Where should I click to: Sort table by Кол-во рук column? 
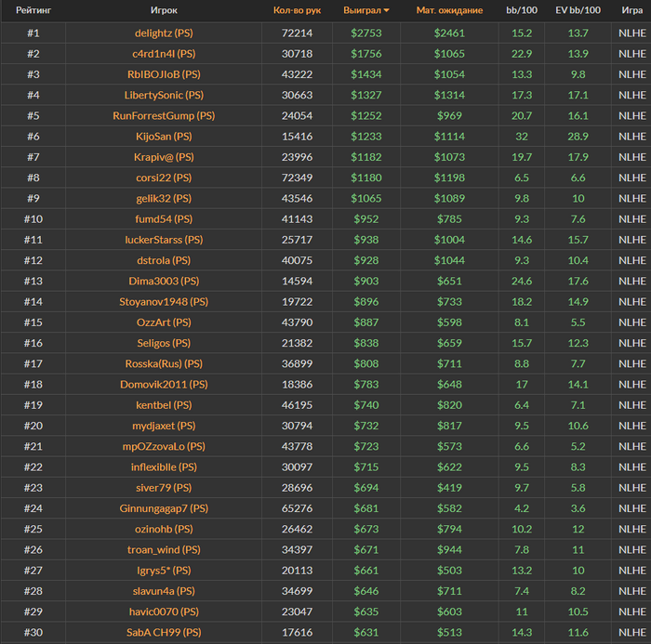pos(297,10)
